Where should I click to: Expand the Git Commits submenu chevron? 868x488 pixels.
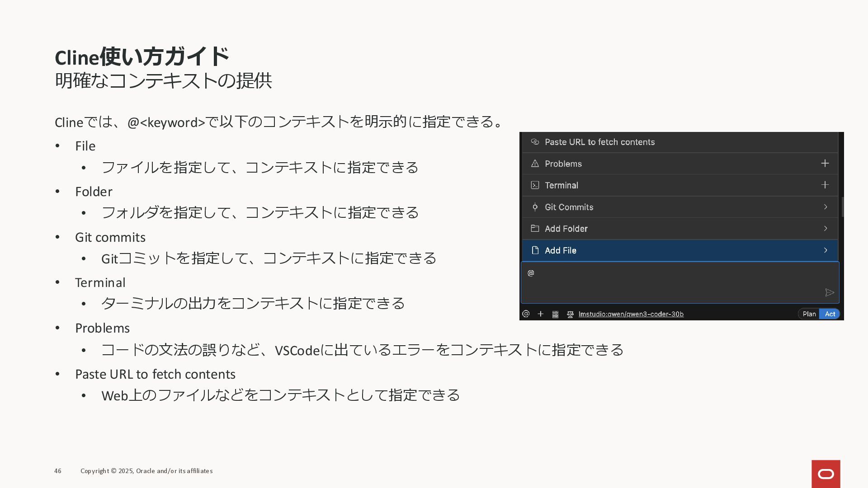[825, 207]
